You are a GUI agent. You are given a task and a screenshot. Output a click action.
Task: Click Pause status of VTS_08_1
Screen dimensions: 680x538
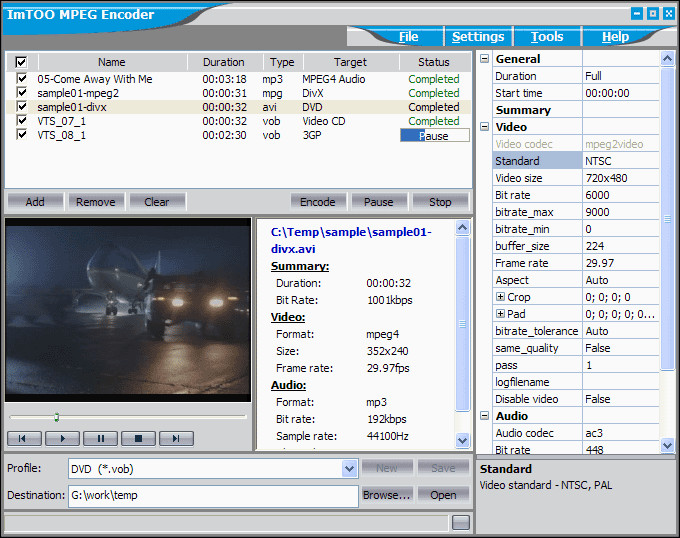click(x=435, y=136)
